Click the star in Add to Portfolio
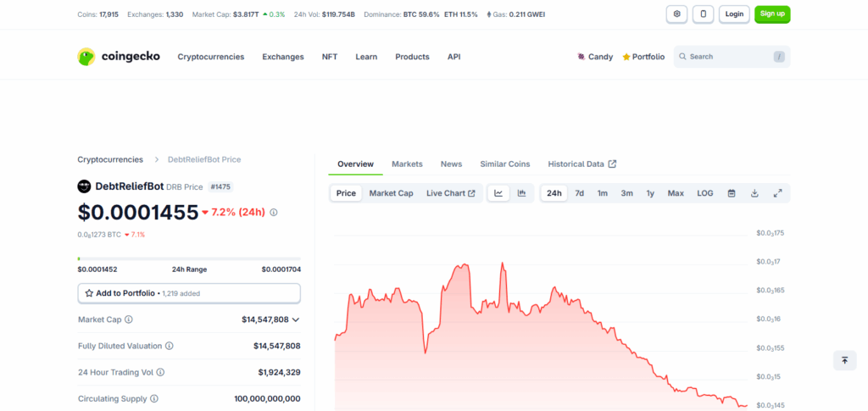The height and width of the screenshot is (411, 868). pos(89,293)
